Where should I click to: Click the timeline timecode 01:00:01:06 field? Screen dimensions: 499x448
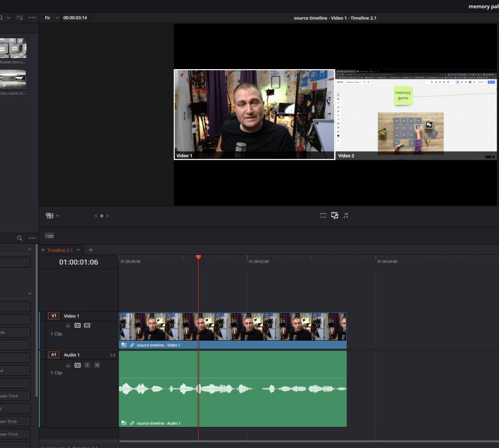(x=79, y=262)
